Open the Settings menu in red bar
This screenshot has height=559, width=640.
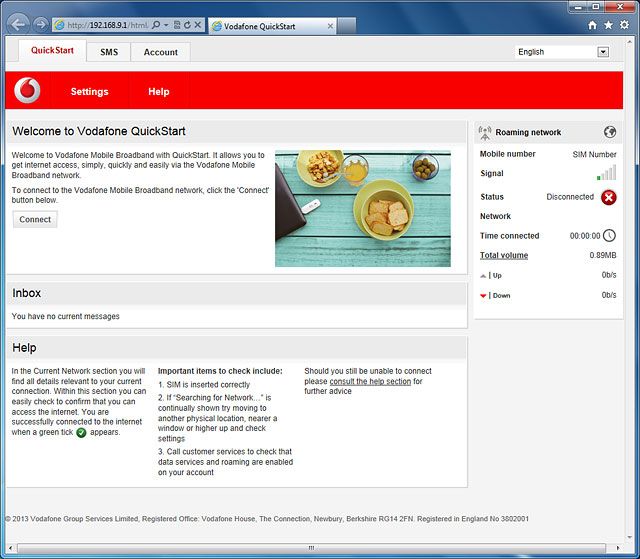pos(89,91)
